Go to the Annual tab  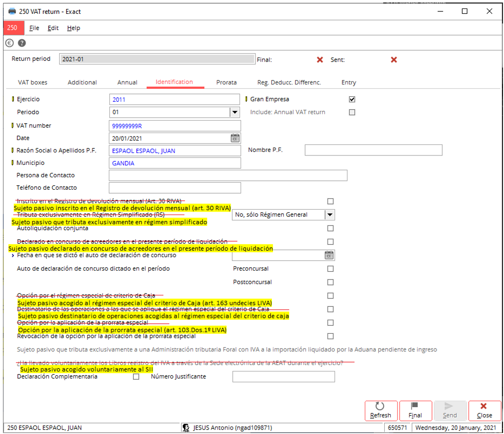[x=127, y=82]
